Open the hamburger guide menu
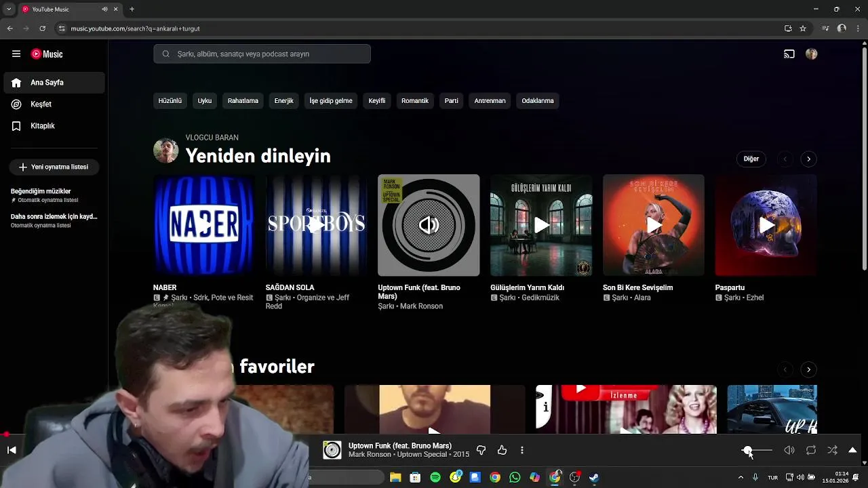This screenshot has width=868, height=488. coord(16,54)
